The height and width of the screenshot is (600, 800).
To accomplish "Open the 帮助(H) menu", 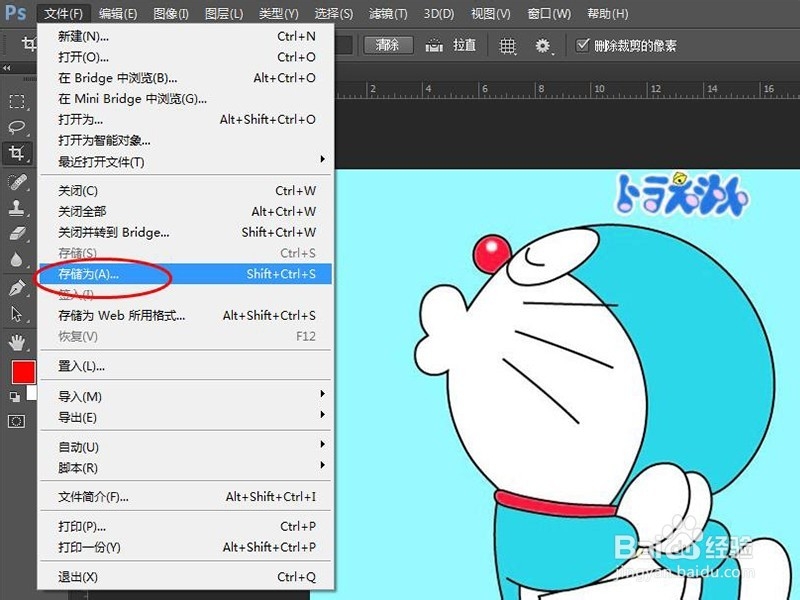I will [x=608, y=14].
